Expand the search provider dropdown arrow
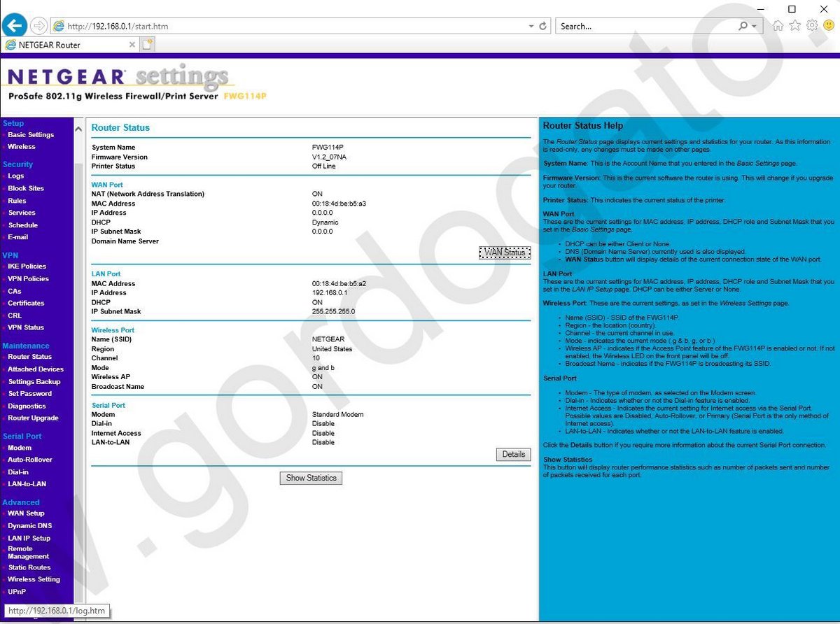 (x=754, y=26)
